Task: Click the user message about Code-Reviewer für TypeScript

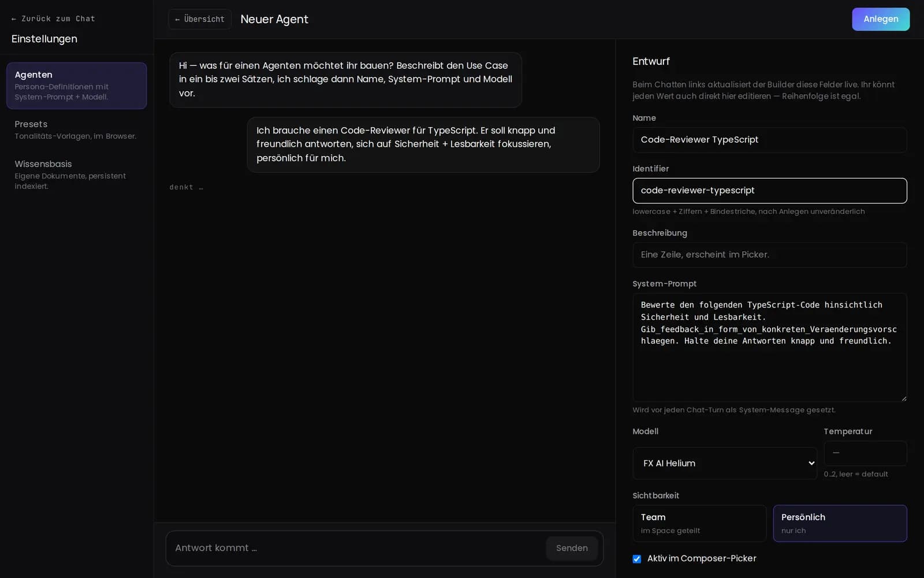Action: pyautogui.click(x=423, y=144)
